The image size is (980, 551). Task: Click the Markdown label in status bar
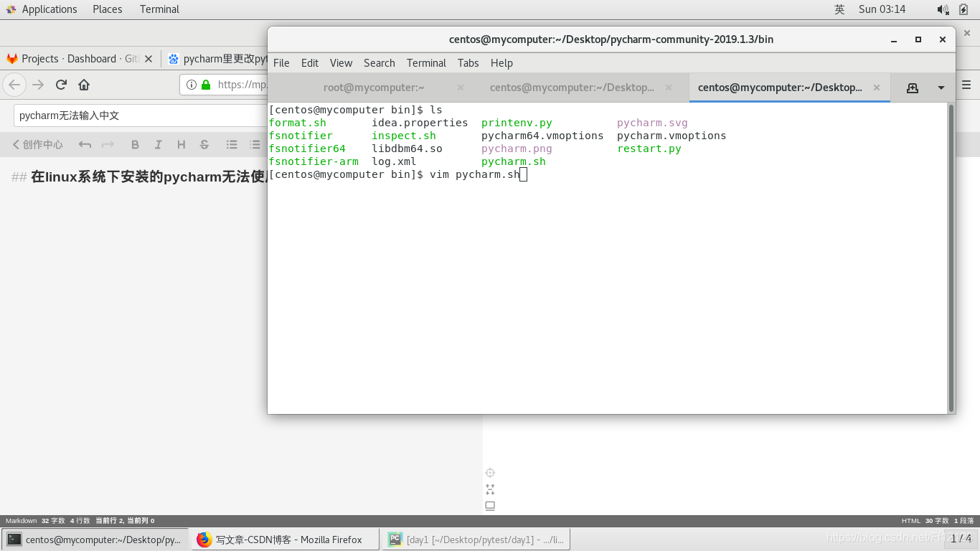click(21, 521)
